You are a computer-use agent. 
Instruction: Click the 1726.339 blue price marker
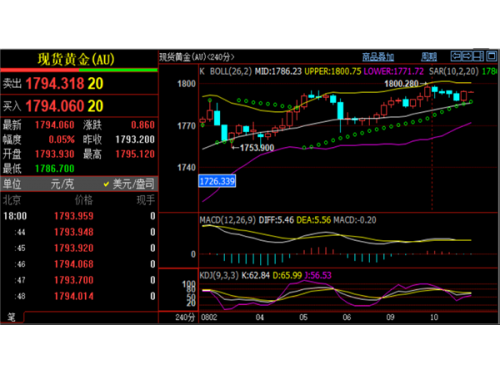217,181
